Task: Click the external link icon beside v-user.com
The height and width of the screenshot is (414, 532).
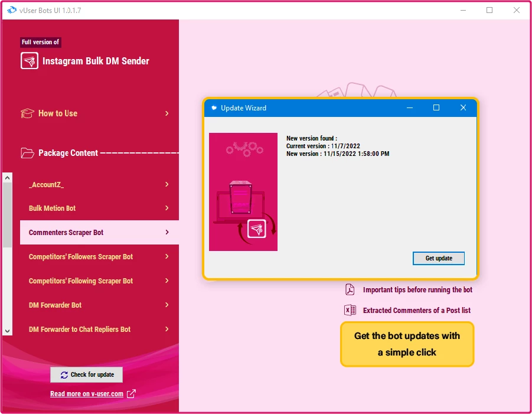Action: 131,394
